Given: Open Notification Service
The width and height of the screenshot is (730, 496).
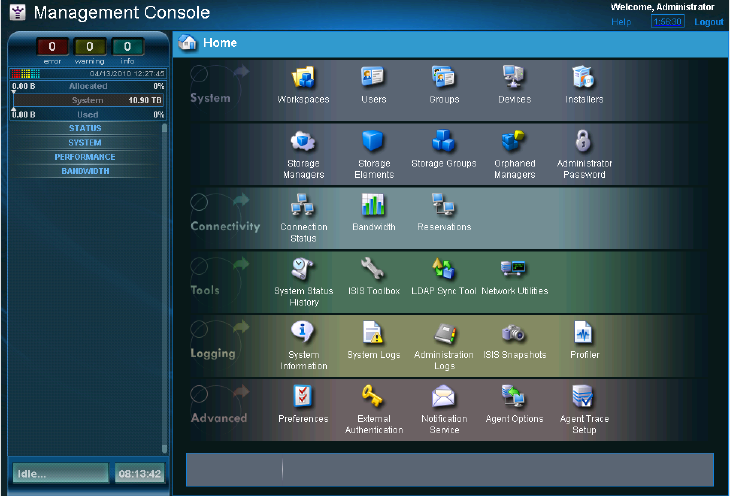Looking at the screenshot, I should coord(444,397).
